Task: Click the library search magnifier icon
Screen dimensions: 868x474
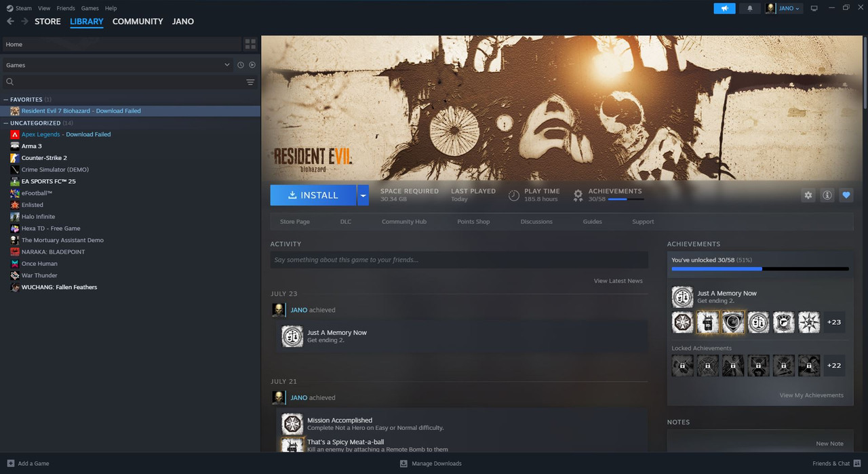Action: [x=10, y=82]
